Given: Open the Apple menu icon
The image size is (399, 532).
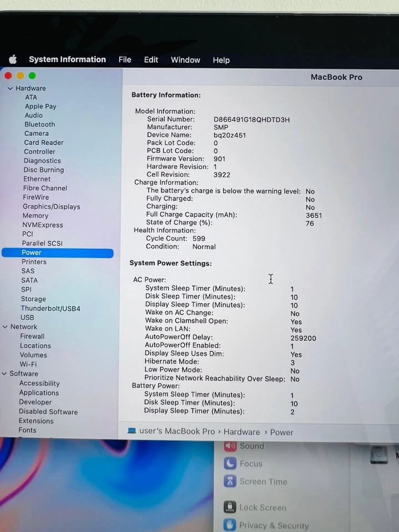Looking at the screenshot, I should click(13, 60).
